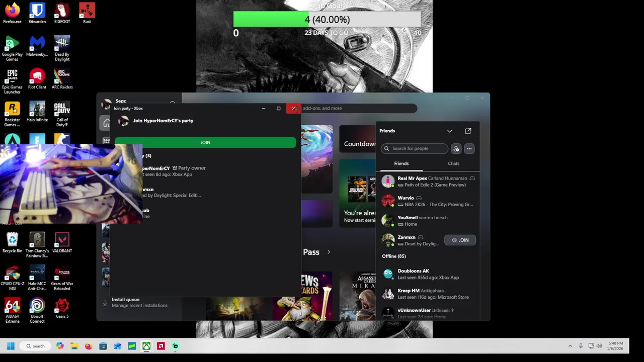Select the Ubisoft Connect desktop icon

tap(37, 311)
